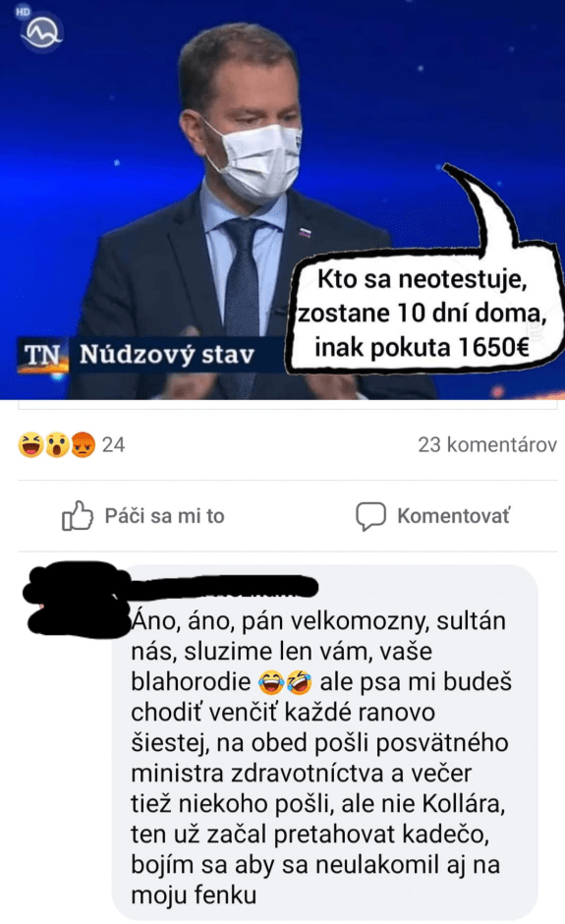
Task: Tap the 'Páči sa mi to' label
Action: tap(164, 516)
